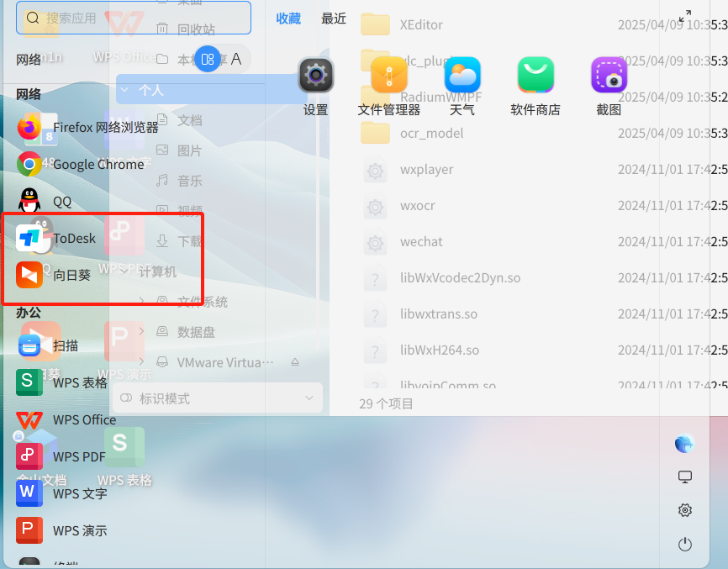Click the user avatar in launcher sidebar
The height and width of the screenshot is (569, 728).
pos(685,443)
